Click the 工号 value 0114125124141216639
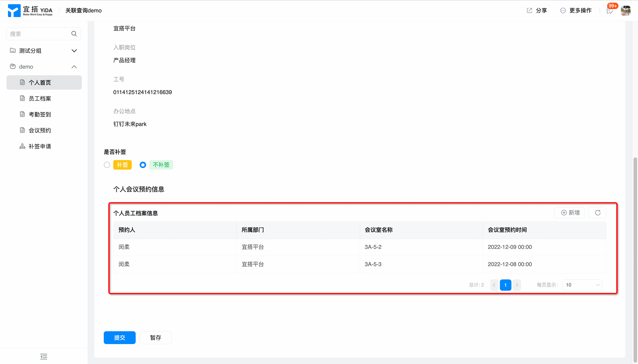The width and height of the screenshot is (638, 364). point(142,92)
